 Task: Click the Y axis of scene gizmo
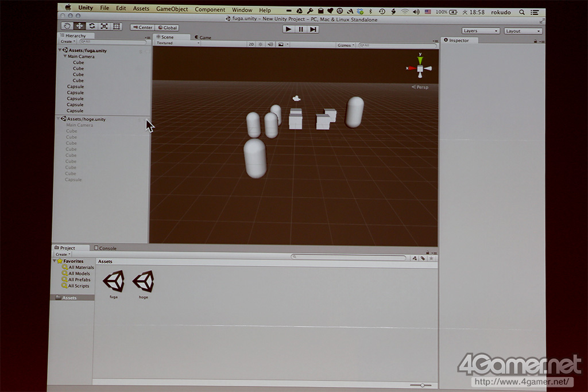point(420,59)
